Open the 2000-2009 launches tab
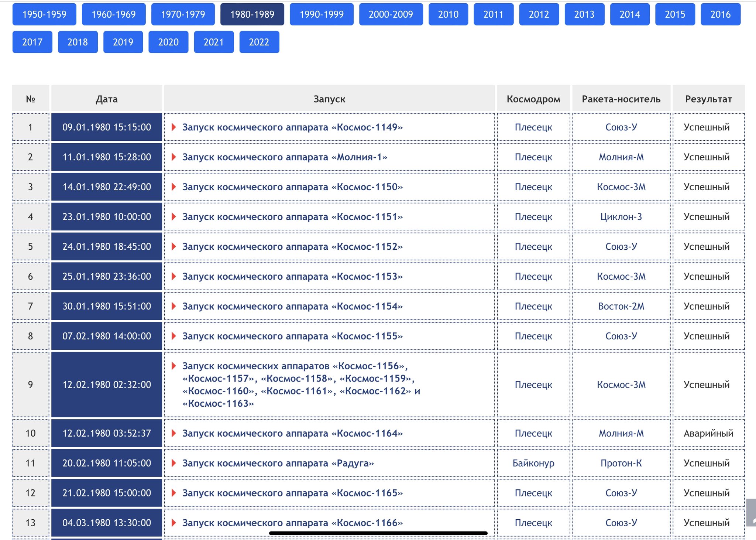The width and height of the screenshot is (756, 540). click(x=391, y=14)
